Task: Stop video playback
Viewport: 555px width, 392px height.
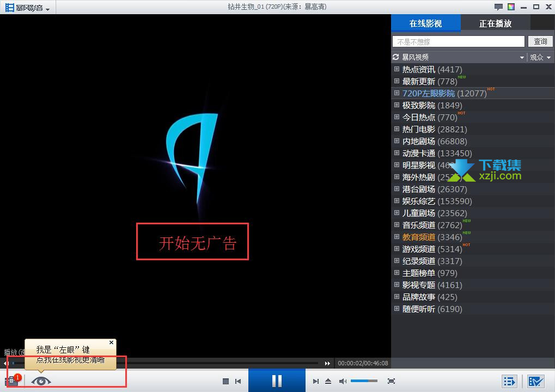Action: [x=225, y=382]
